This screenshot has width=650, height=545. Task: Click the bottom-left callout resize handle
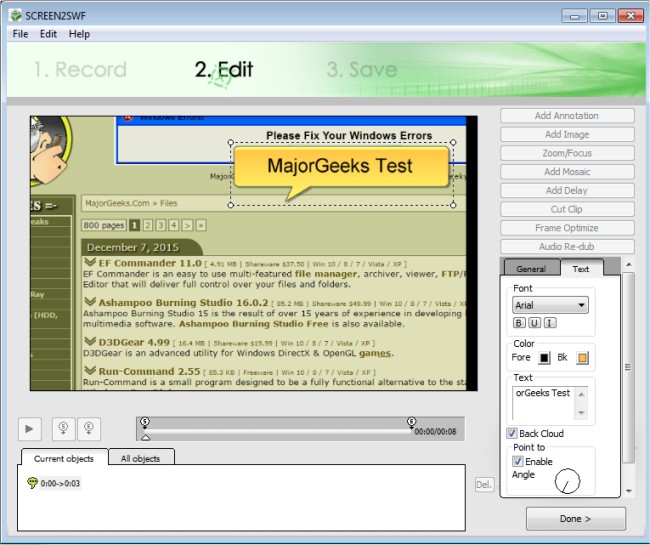point(231,205)
